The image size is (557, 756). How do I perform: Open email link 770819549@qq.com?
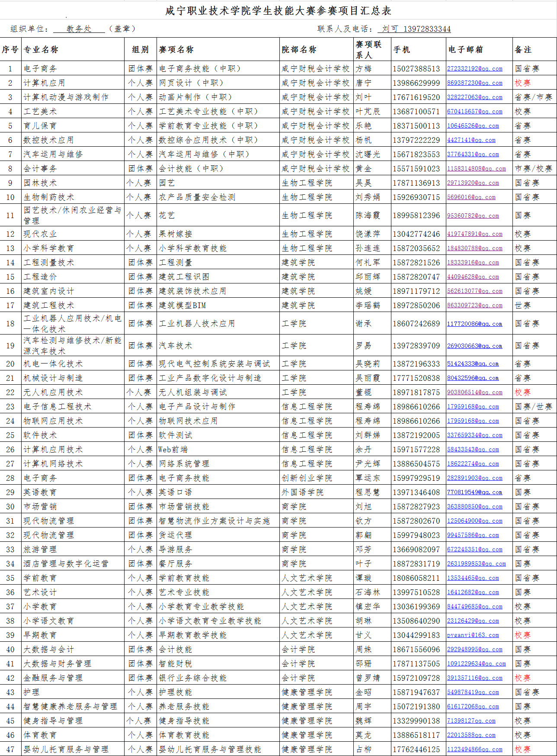click(x=474, y=492)
